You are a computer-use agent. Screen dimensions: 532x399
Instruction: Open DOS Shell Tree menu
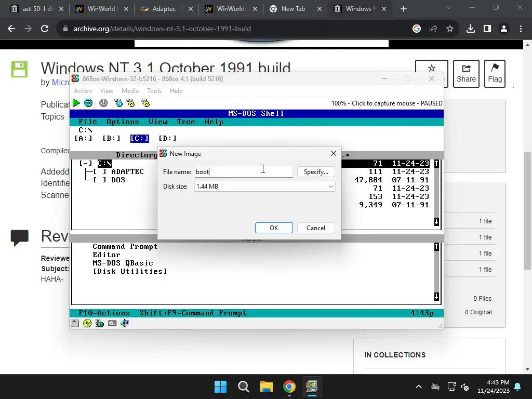(x=186, y=122)
